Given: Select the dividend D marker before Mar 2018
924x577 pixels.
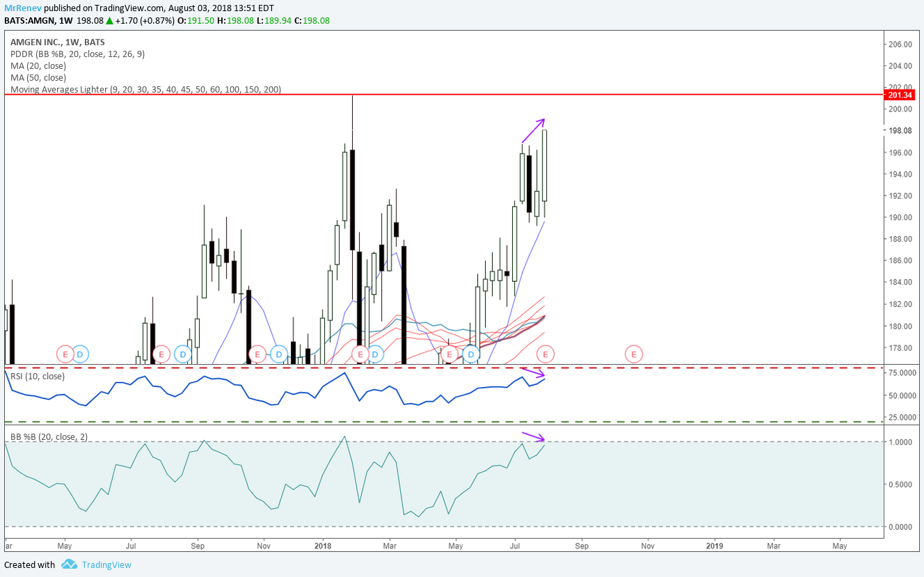Looking at the screenshot, I should [375, 354].
